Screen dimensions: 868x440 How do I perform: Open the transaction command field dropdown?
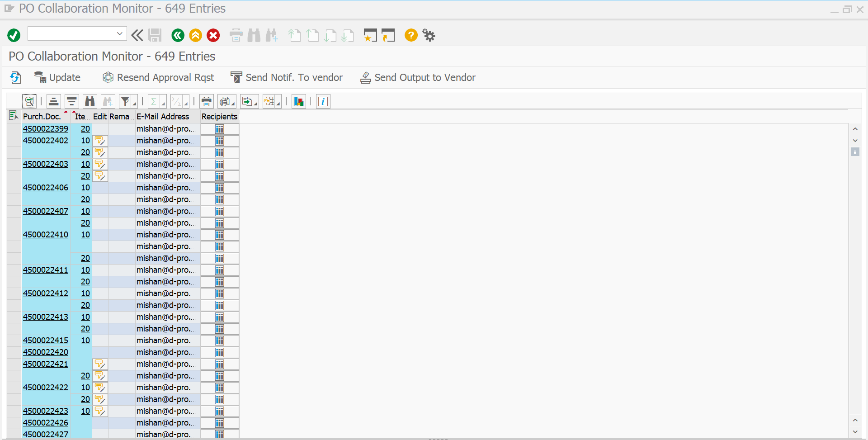[x=120, y=33]
